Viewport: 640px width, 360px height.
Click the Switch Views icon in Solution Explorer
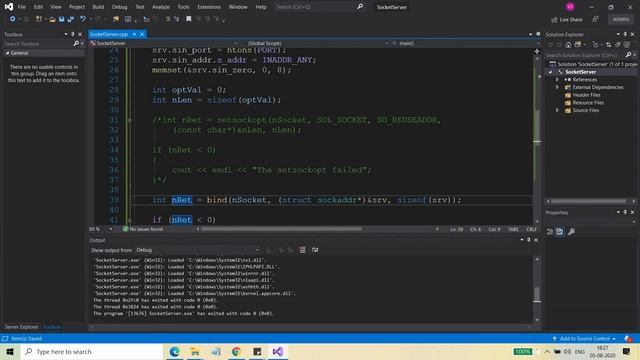click(x=578, y=44)
